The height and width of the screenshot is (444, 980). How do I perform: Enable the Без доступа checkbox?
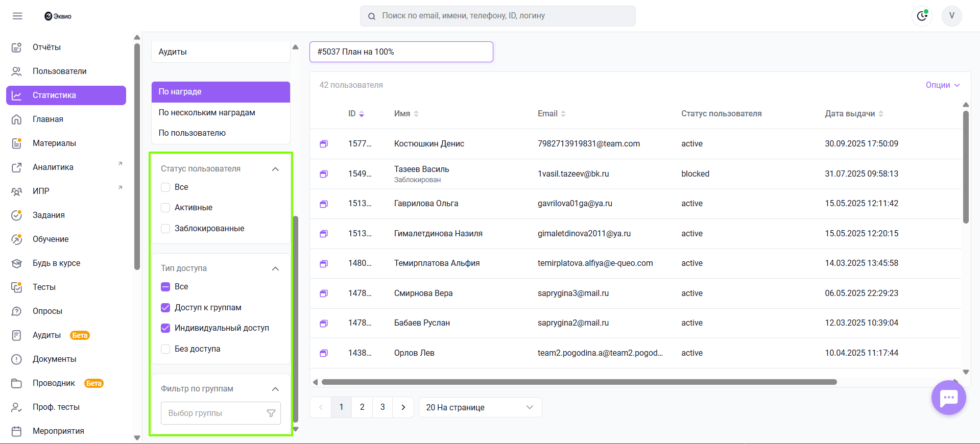(x=165, y=349)
